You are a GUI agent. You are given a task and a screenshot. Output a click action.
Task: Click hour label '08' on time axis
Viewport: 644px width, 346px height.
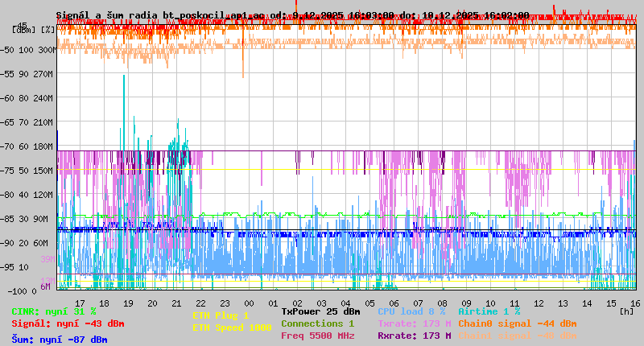[442, 303]
